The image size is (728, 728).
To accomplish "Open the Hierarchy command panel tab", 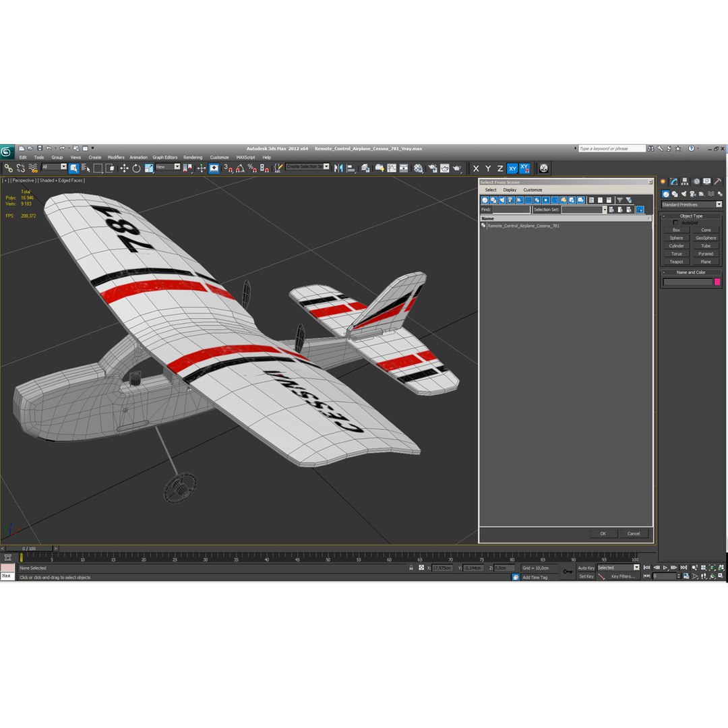I will [685, 181].
